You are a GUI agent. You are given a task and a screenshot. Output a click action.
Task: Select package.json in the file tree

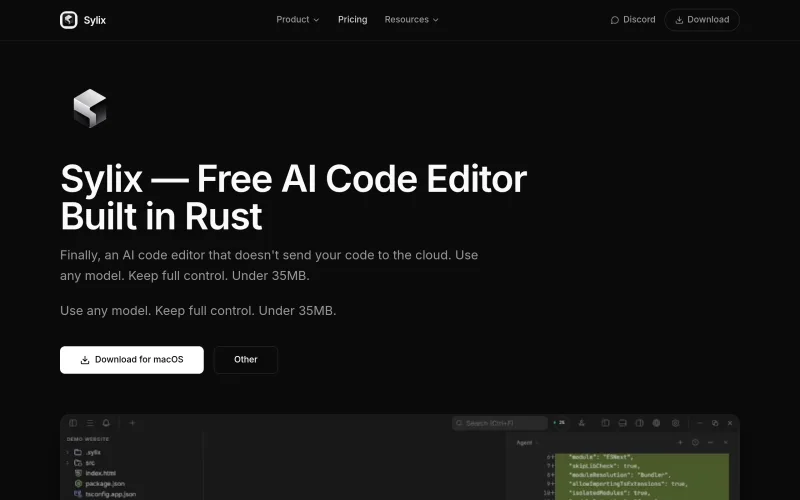(100, 483)
